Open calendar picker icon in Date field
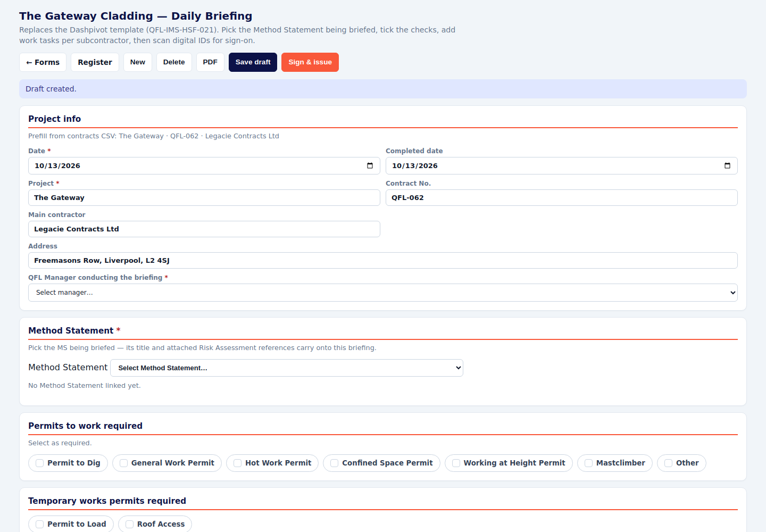Screen dimensions: 766x532 pos(370,165)
